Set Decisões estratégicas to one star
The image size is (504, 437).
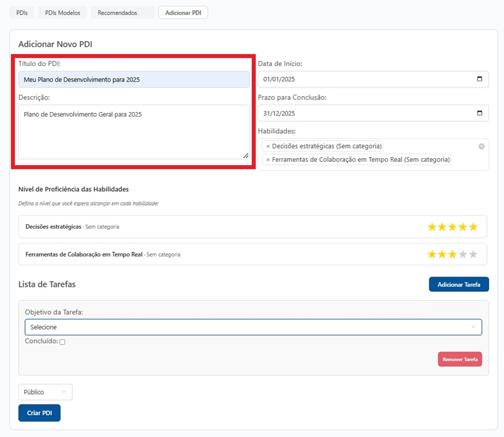pos(432,227)
